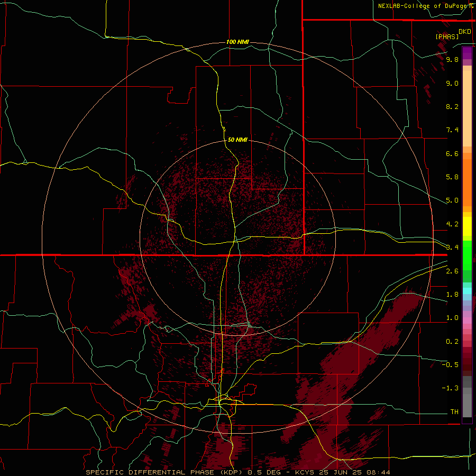Click the [PHAS] unit label
Image resolution: width=476 pixels, height=476 pixels.
[447, 36]
